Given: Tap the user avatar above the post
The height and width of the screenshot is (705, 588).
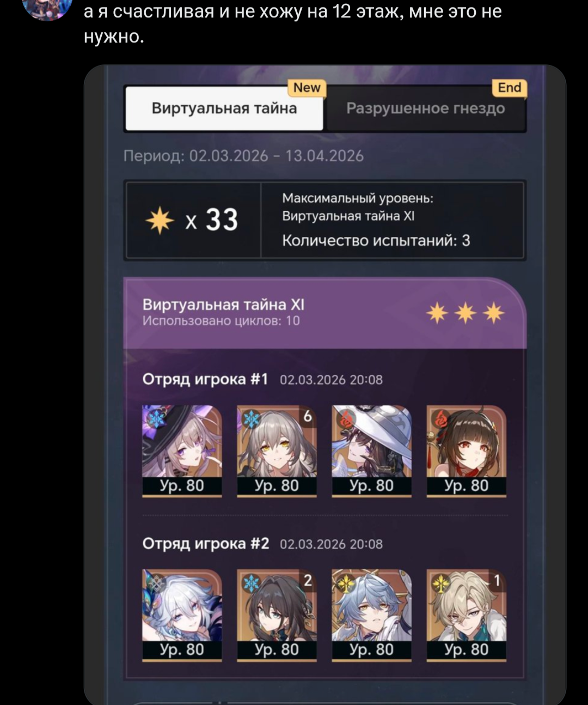Looking at the screenshot, I should tap(47, 8).
